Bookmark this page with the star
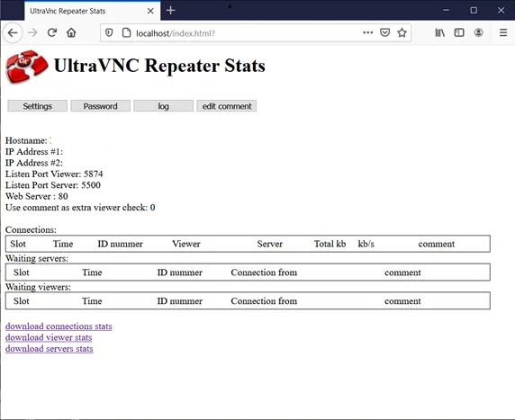 coord(402,32)
